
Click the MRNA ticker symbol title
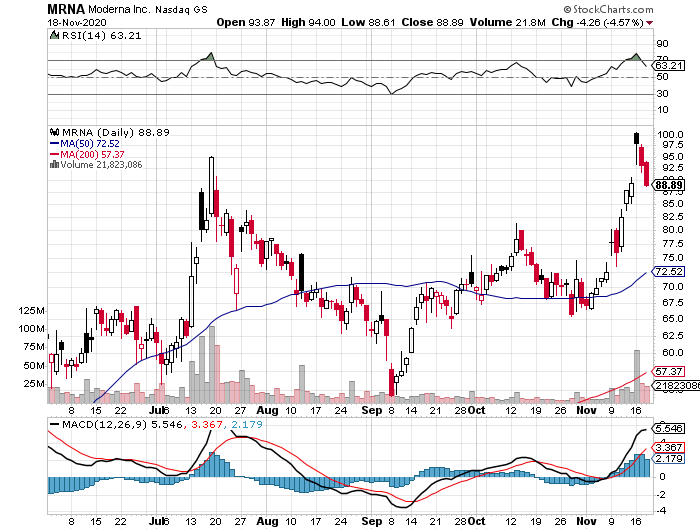tap(66, 9)
